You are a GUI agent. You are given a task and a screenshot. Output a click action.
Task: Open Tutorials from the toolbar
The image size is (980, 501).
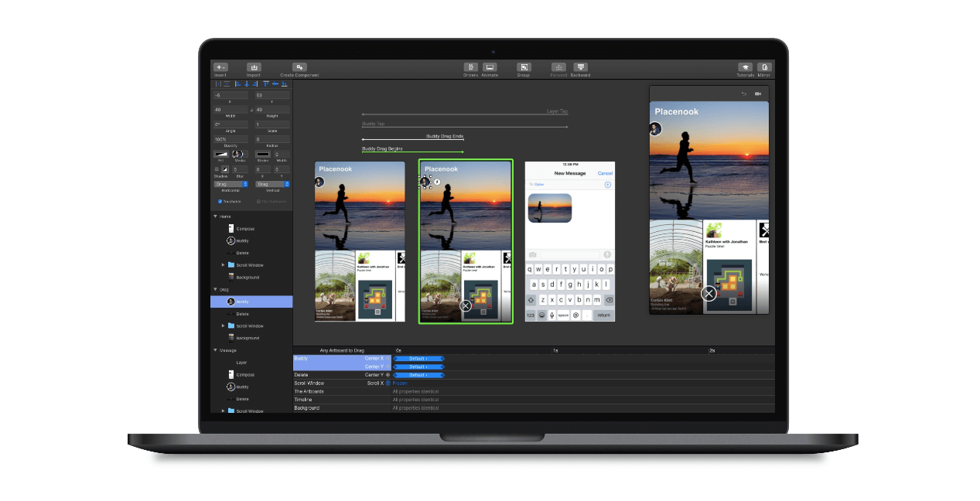pos(745,68)
